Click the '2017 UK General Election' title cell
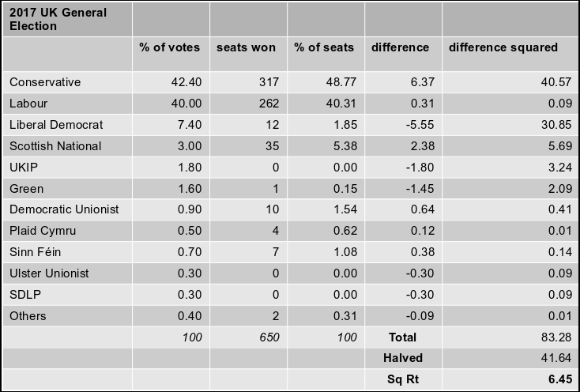Image resolution: width=580 pixels, height=392 pixels. pyautogui.click(x=67, y=19)
